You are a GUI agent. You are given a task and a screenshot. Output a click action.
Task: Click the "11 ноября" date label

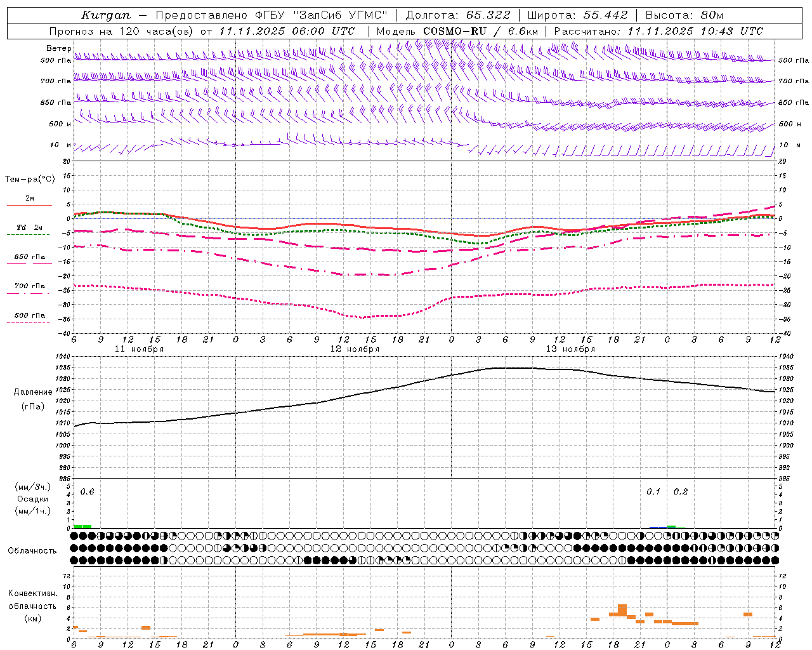(x=139, y=349)
